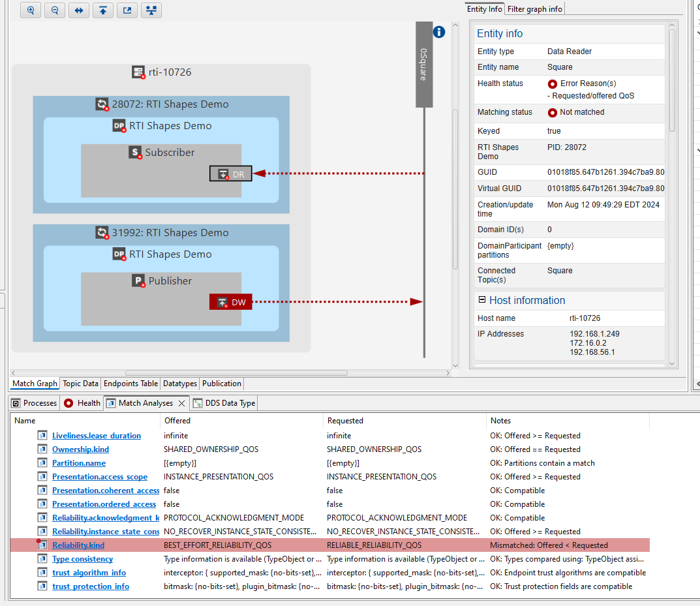This screenshot has height=606, width=700.
Task: Open the Topic Data tab
Action: (80, 384)
